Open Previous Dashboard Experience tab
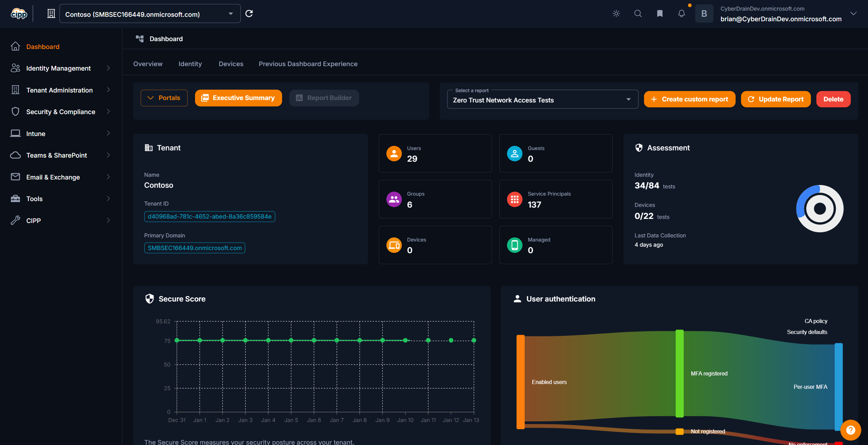Viewport: 868px width, 445px height. (x=308, y=64)
